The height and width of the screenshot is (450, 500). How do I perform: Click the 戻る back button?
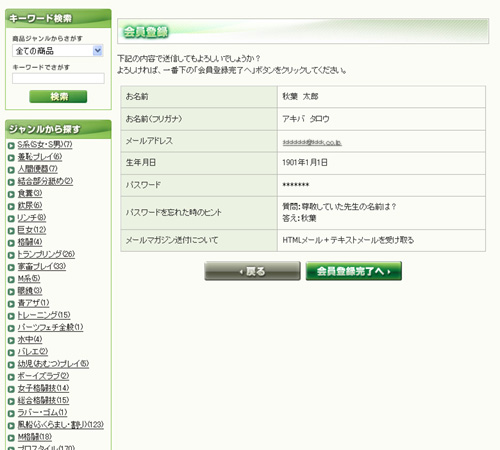click(252, 271)
